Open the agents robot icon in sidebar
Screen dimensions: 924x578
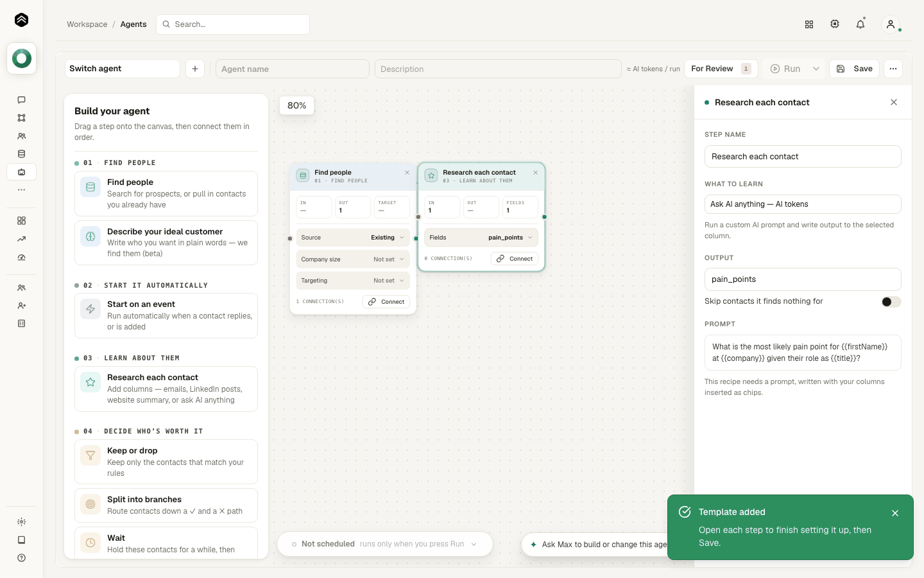click(21, 171)
